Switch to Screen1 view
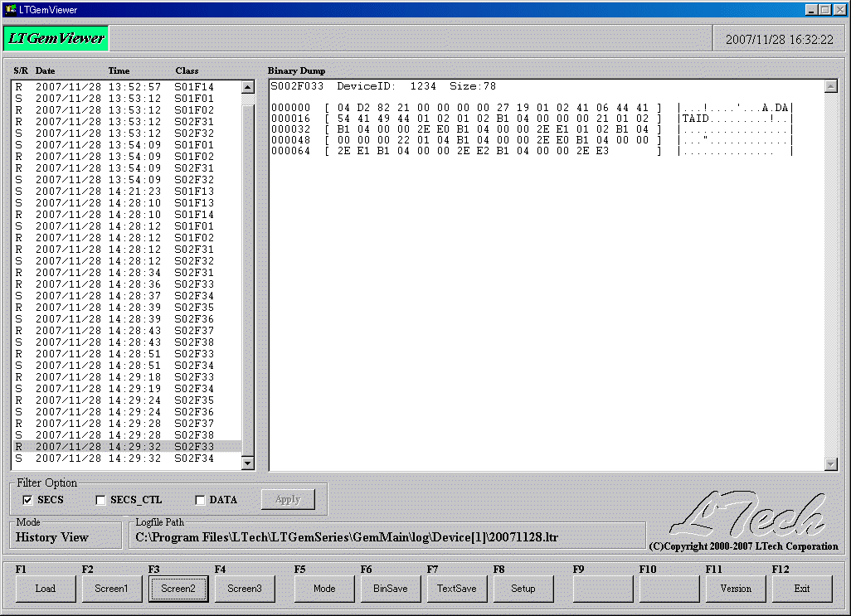 click(111, 589)
